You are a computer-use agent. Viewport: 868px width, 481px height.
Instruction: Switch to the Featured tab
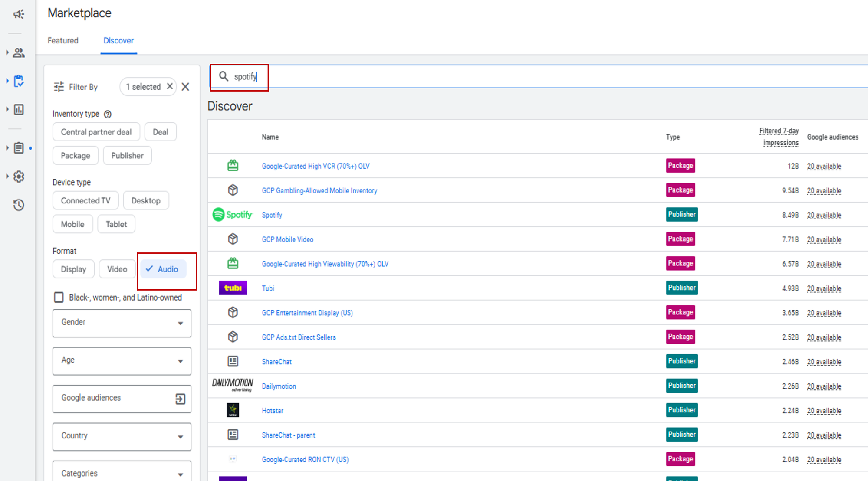coord(63,40)
